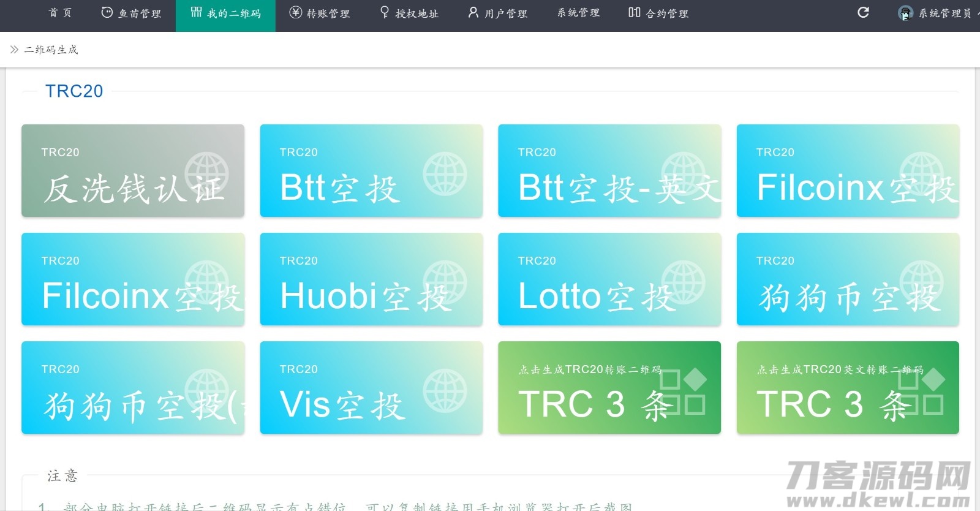The width and height of the screenshot is (980, 511).
Task: Open the 首页 menu item
Action: coord(60,13)
